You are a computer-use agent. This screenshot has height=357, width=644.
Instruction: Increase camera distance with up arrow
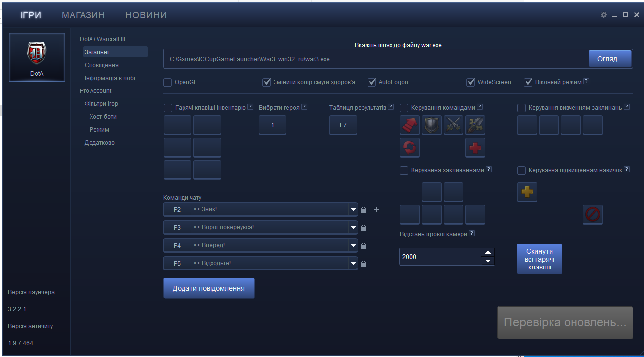click(x=488, y=252)
